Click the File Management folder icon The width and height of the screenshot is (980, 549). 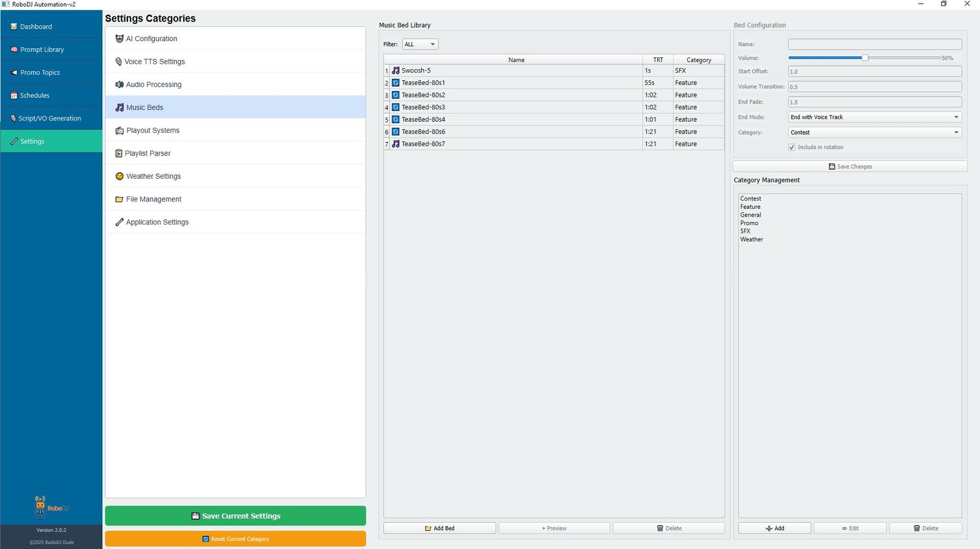point(119,200)
